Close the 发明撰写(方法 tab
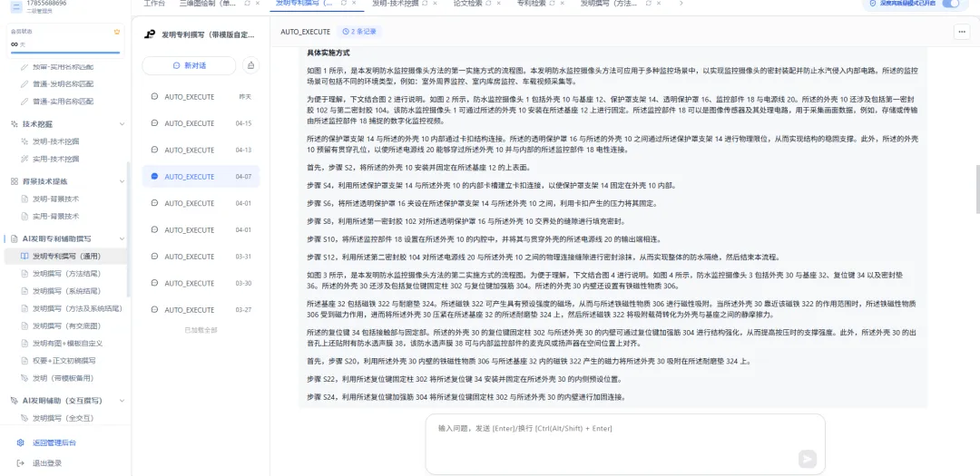This screenshot has height=476, width=980. [657, 3]
